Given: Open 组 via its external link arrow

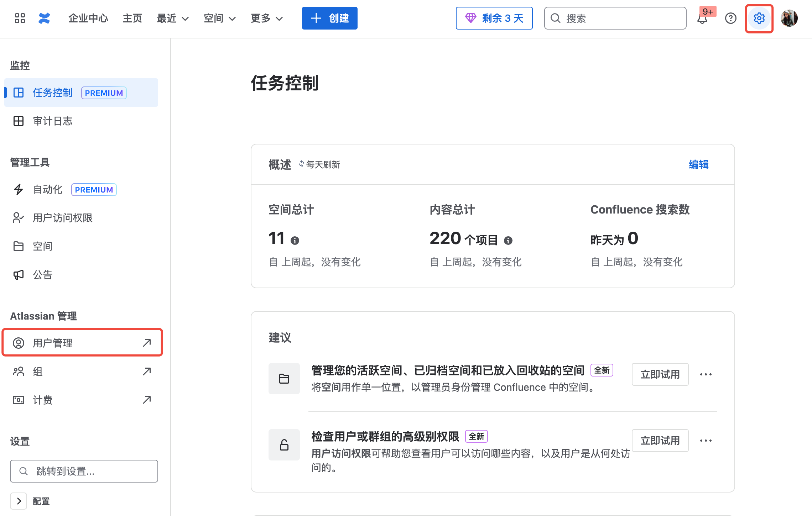Looking at the screenshot, I should (x=147, y=372).
